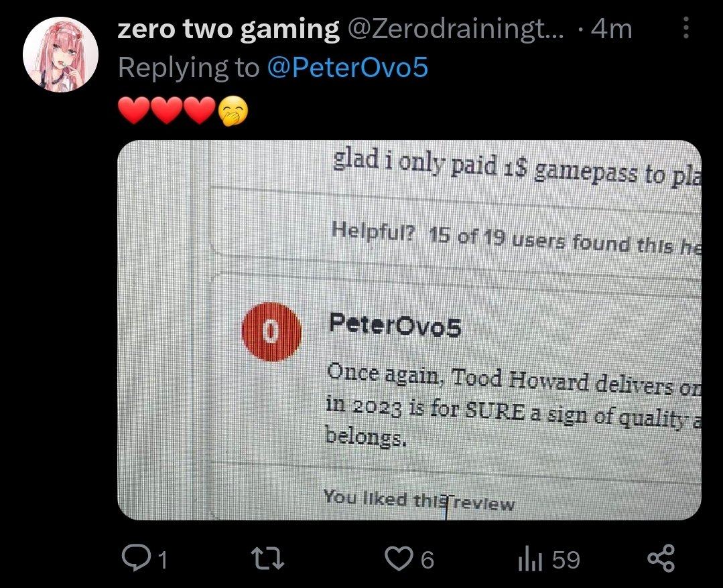Click the 'You liked this review' text
This screenshot has width=723, height=588.
coord(419,500)
